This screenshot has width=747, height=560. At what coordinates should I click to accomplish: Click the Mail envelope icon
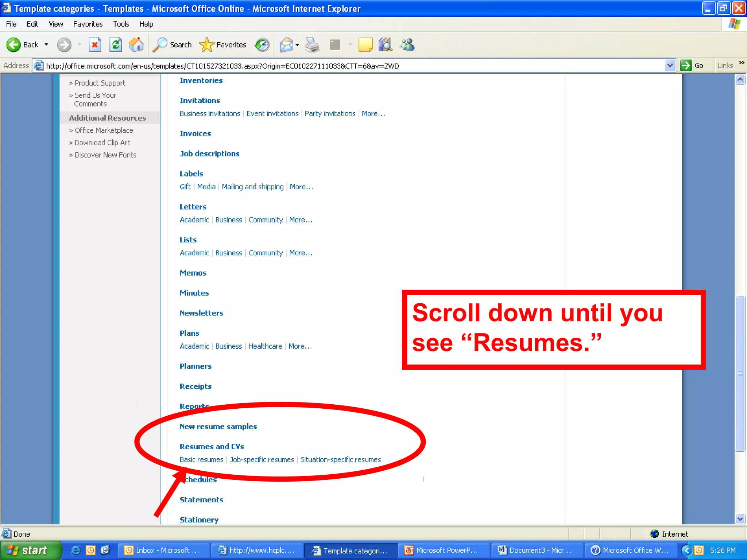coord(287,45)
